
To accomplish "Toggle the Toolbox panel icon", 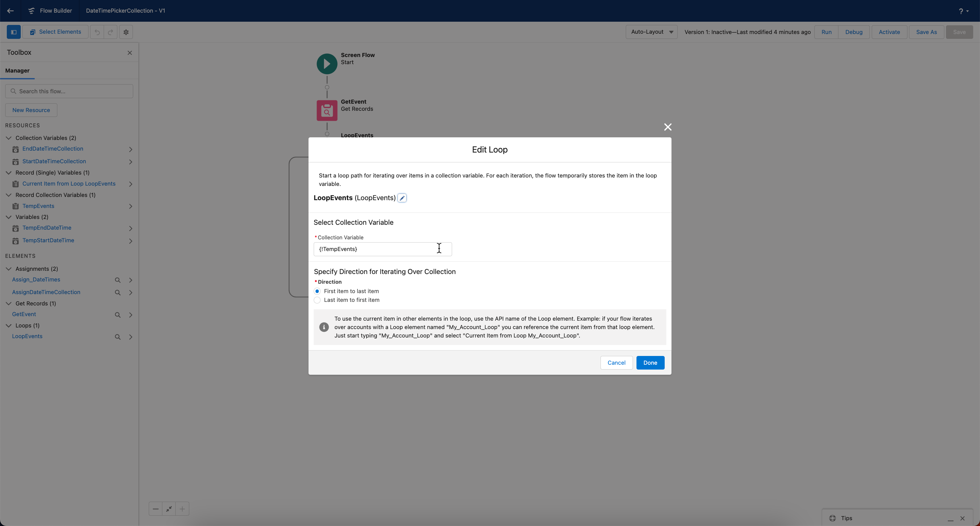I will pyautogui.click(x=14, y=32).
